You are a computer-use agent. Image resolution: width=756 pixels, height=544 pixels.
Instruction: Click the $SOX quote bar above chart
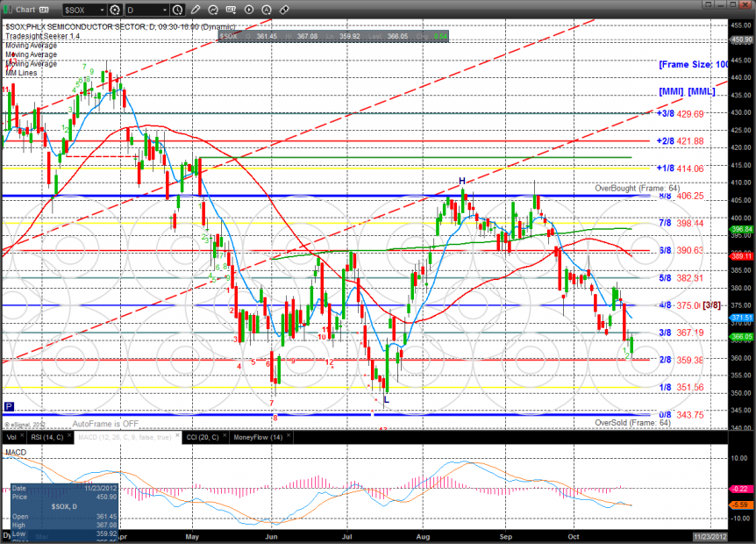click(x=333, y=36)
